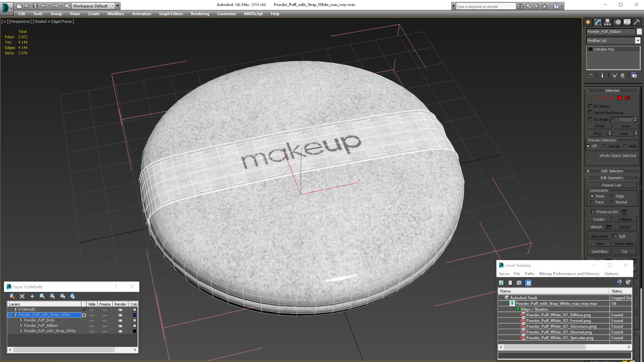This screenshot has height=362, width=644.
Task: Delete layer using the X icon
Action: pos(22,296)
